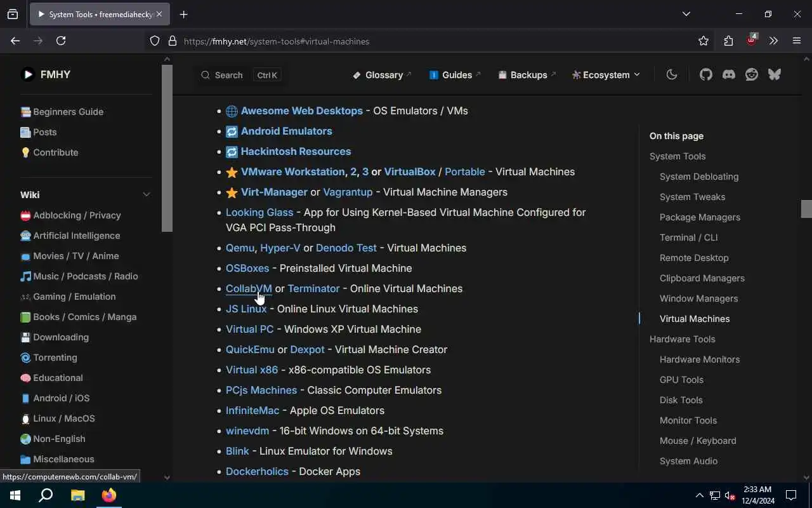This screenshot has width=812, height=508.
Task: Open the Virt-Manager link
Action: click(x=274, y=192)
